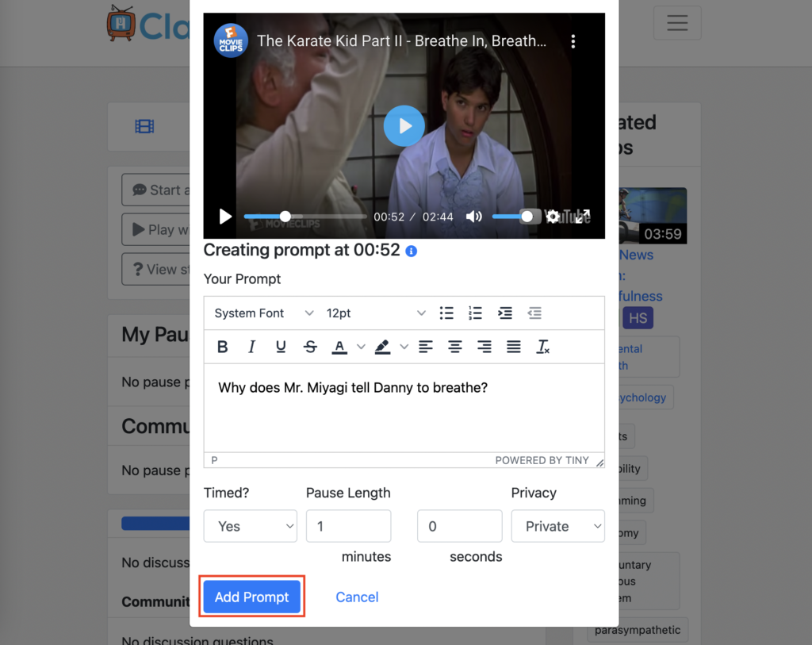Click the volume slider handle

coord(527,217)
